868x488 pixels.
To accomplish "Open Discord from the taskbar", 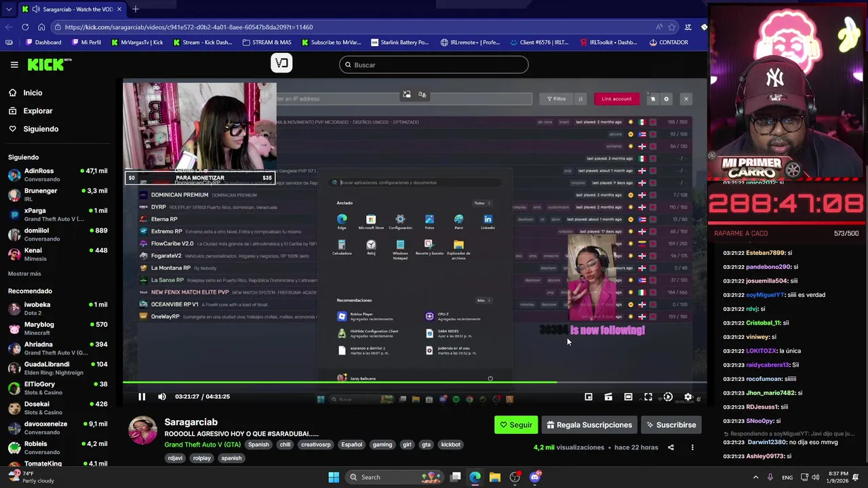I will pos(535,477).
